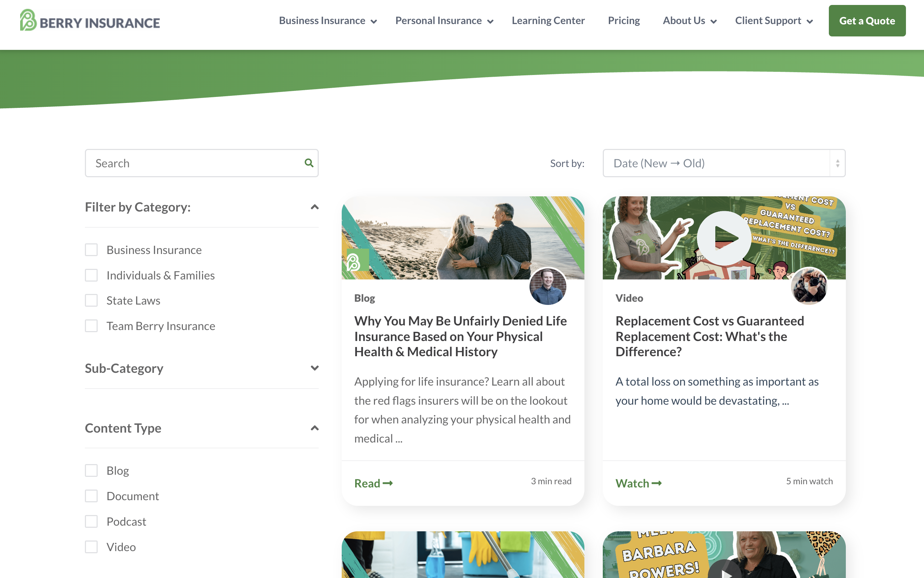
Task: Click the Filter by Category heading
Action: tap(138, 207)
